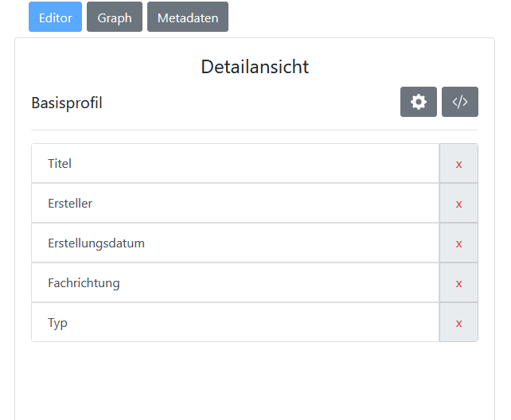511x420 pixels.
Task: Select the Titel list row
Action: (x=235, y=164)
